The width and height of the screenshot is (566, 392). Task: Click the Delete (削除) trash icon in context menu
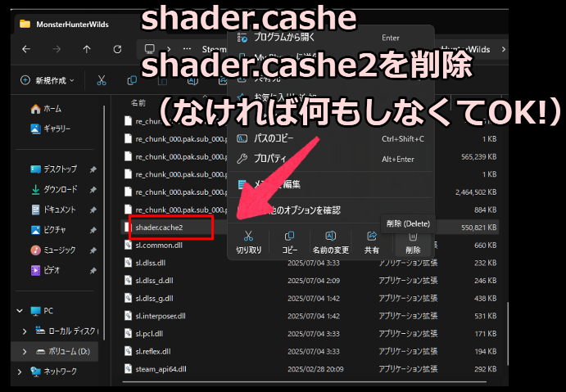413,237
